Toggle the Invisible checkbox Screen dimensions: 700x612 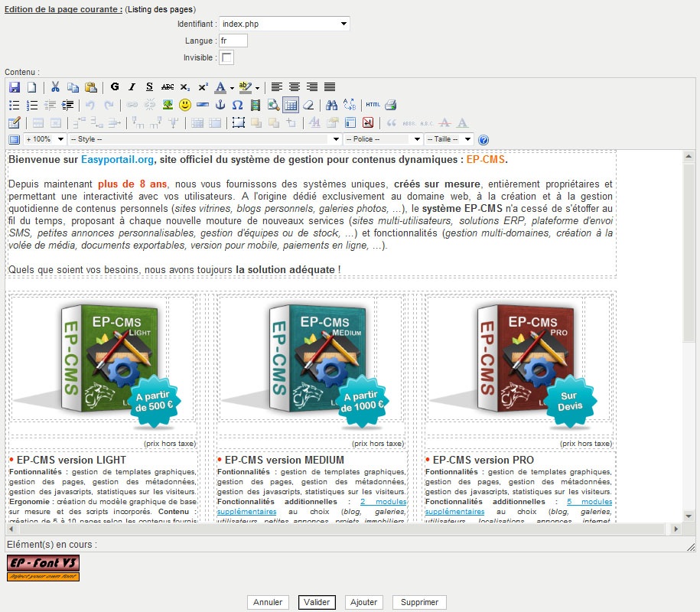click(227, 57)
